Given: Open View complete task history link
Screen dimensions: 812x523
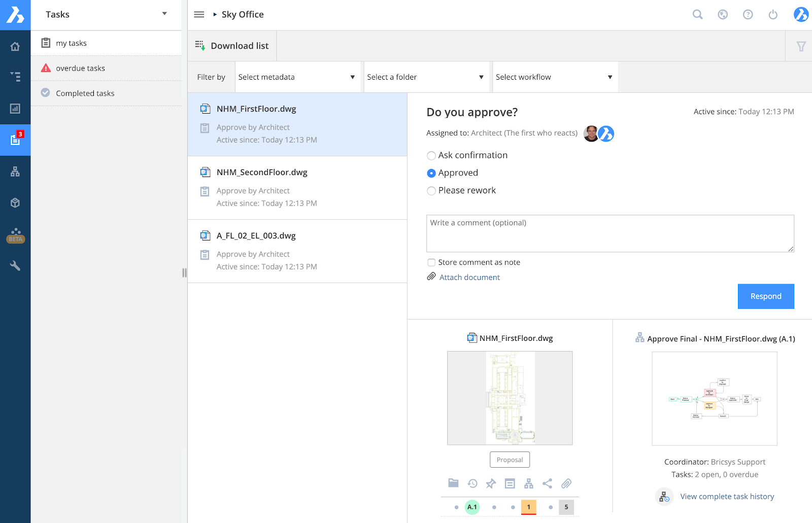Looking at the screenshot, I should click(x=727, y=496).
